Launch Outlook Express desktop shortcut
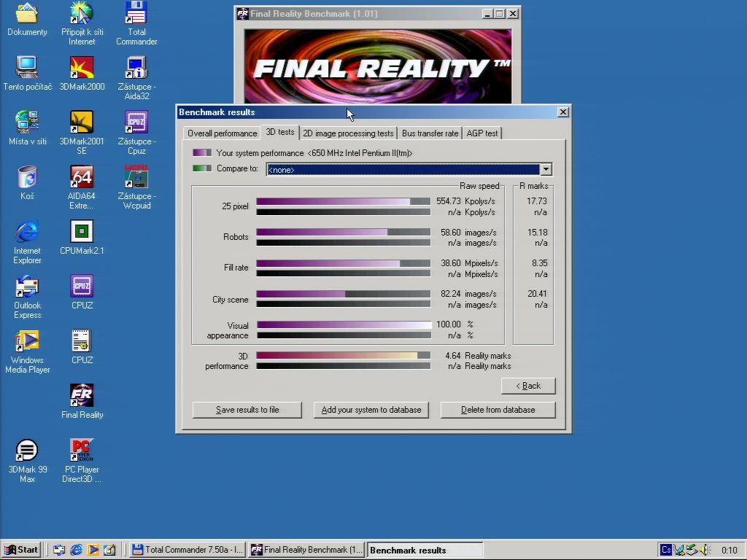 click(x=27, y=297)
